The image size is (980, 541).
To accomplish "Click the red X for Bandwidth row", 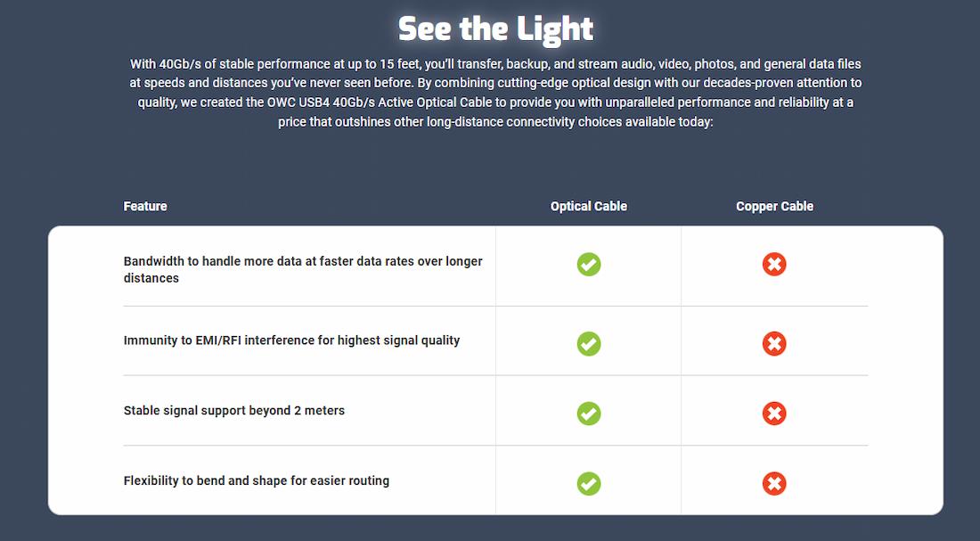I will 774,265.
